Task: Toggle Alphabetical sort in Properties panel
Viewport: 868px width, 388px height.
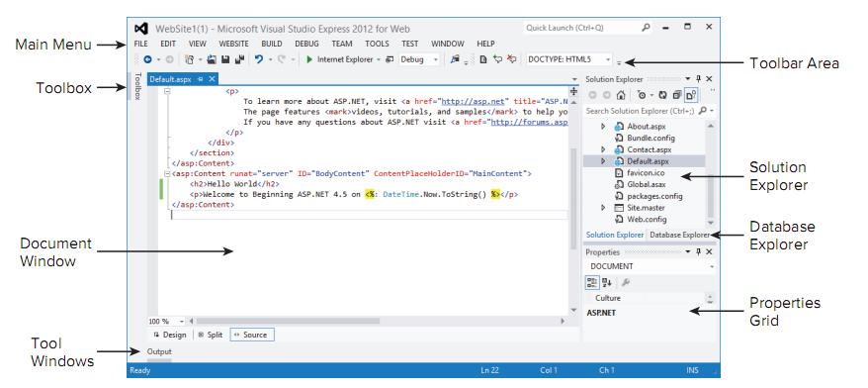Action: click(607, 283)
